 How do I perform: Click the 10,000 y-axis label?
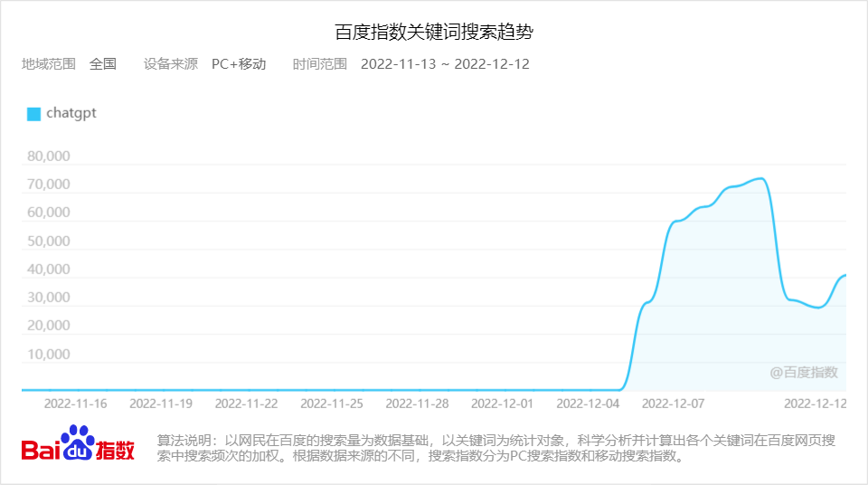point(49,354)
